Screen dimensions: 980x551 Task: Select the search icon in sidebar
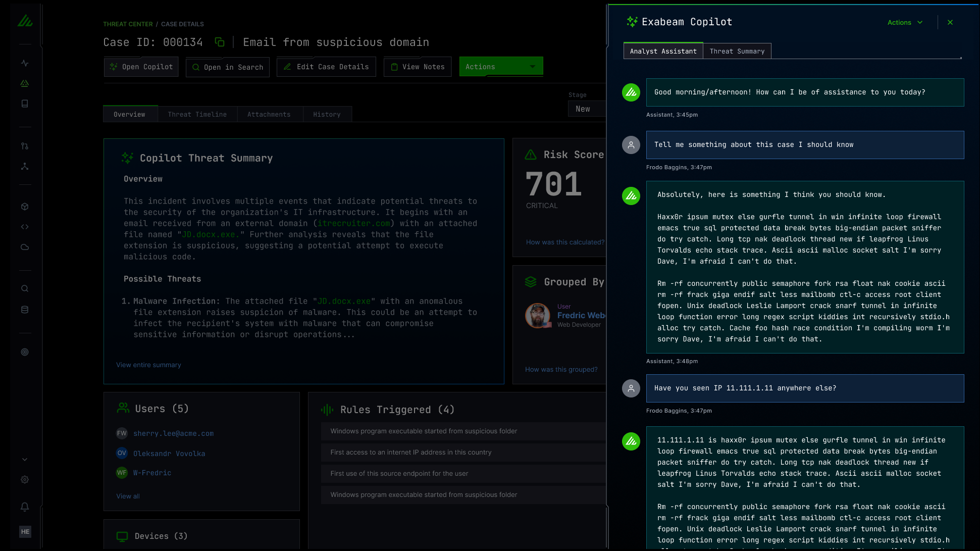25,288
